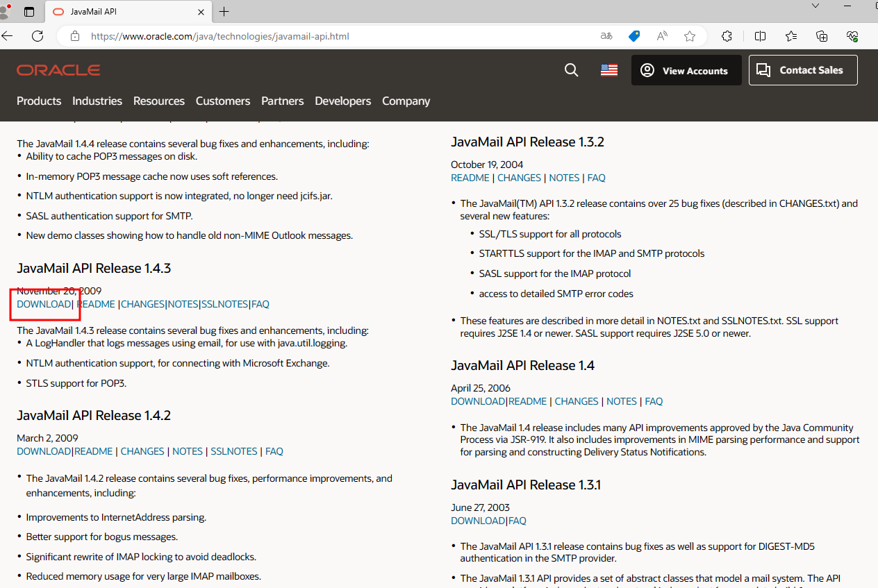Open the Products menu
The height and width of the screenshot is (588, 878).
[x=39, y=101]
